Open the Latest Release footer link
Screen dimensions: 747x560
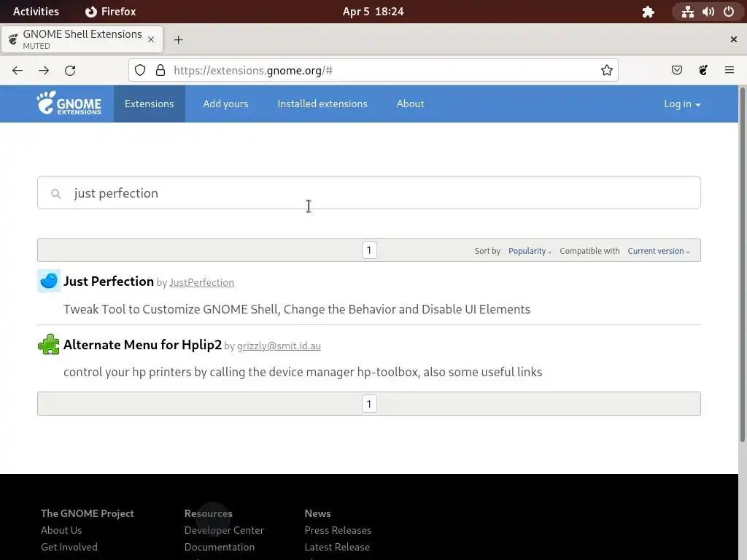337,547
